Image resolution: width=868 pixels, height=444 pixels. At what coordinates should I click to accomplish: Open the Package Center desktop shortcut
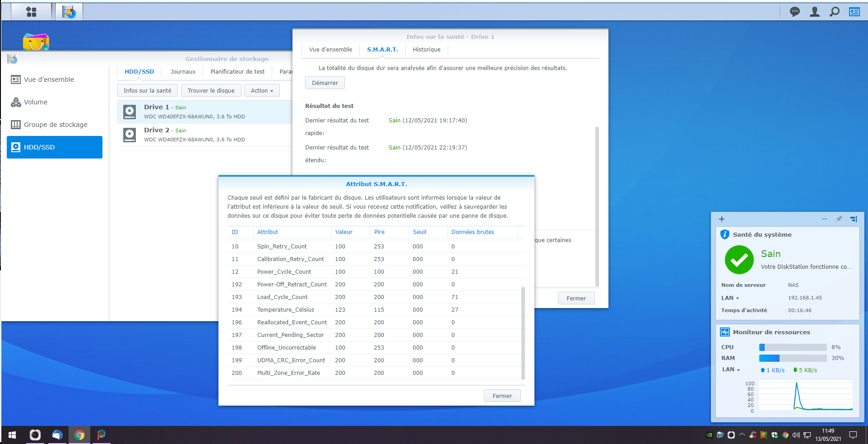click(x=36, y=42)
